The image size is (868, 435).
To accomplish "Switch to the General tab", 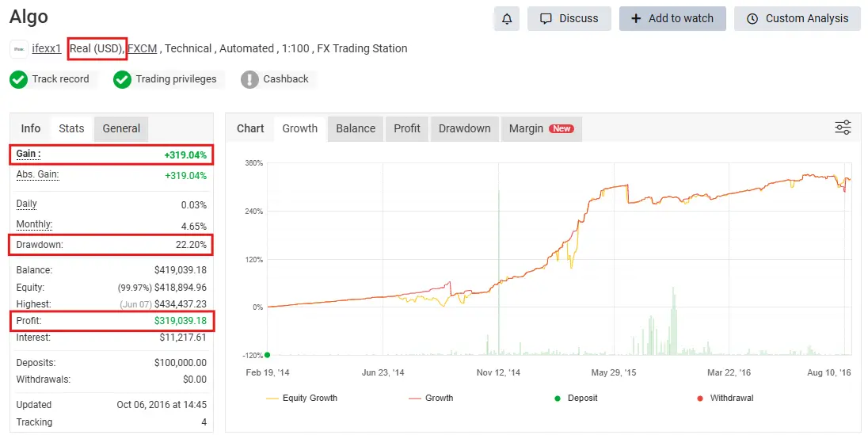I will [x=121, y=128].
